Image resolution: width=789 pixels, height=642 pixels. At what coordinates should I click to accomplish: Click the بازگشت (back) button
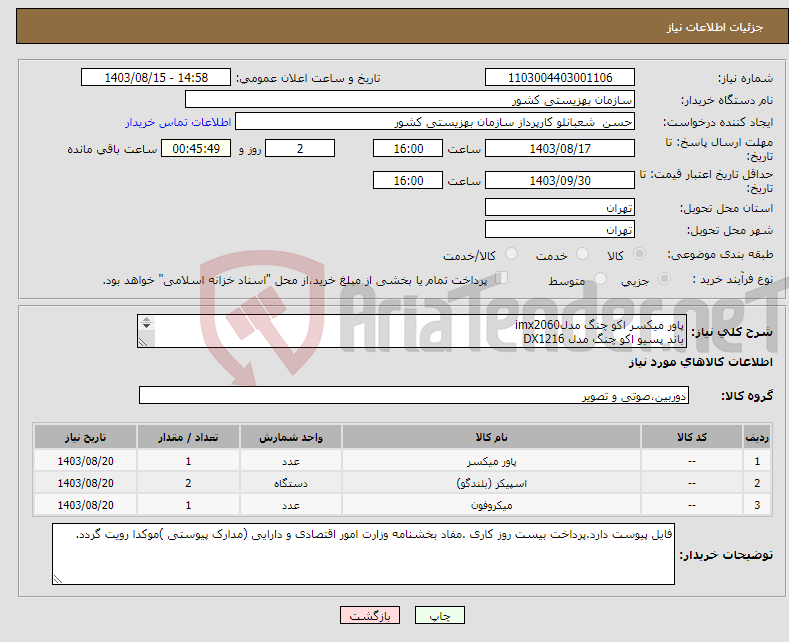370,615
